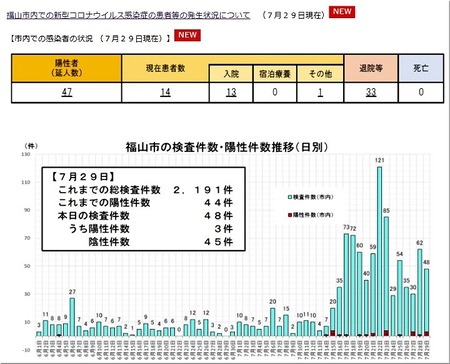Click the data label 62 above its bar
Screen dimensions: 450x364
point(420,243)
